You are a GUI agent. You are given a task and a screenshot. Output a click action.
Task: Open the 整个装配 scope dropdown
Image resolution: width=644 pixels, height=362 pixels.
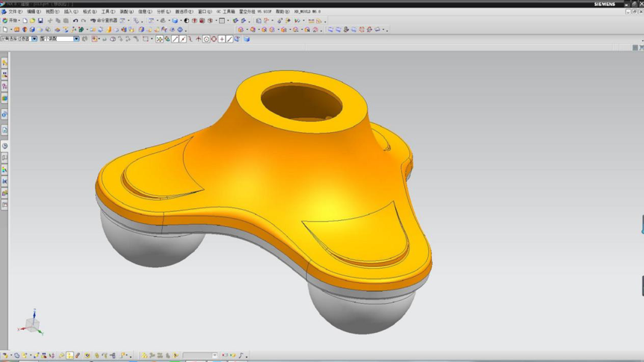pos(76,39)
